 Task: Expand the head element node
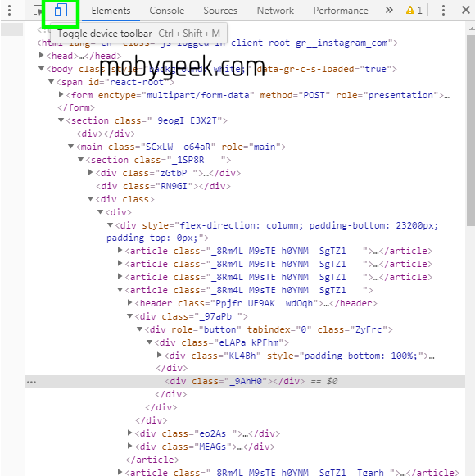point(42,55)
